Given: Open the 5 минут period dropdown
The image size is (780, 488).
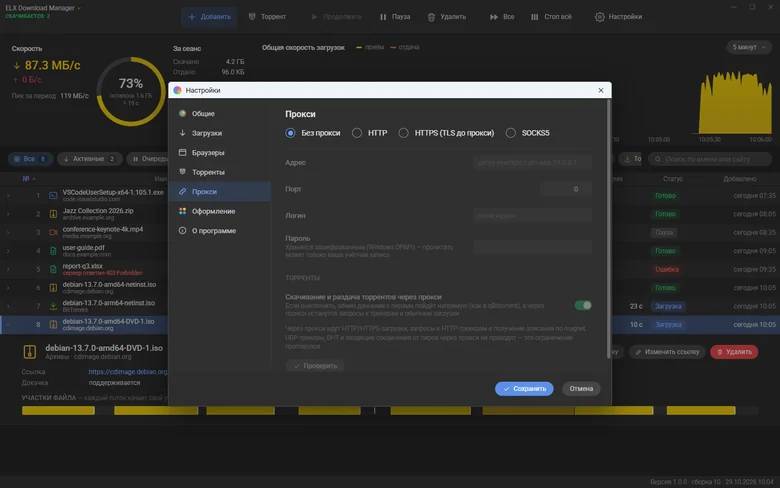Looking at the screenshot, I should point(749,47).
